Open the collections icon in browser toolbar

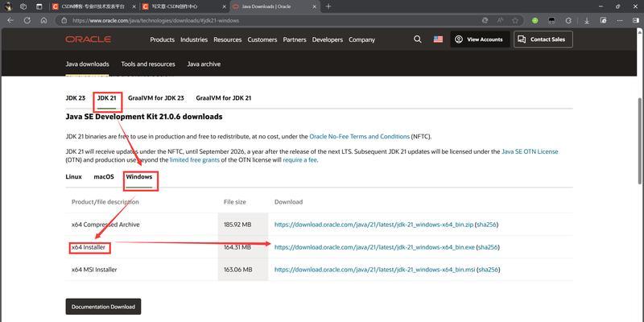tap(603, 21)
